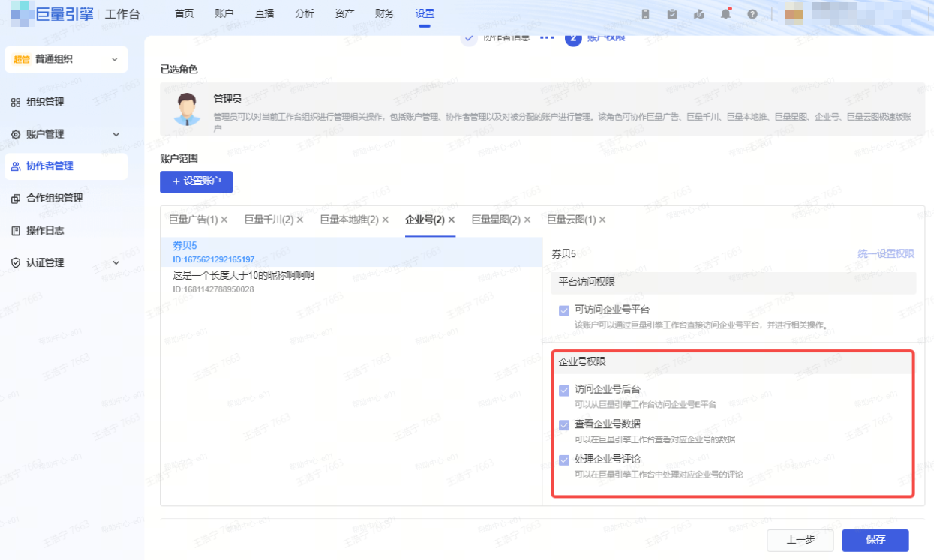Click the 管理员 role avatar image
The image size is (934, 560).
tap(186, 109)
